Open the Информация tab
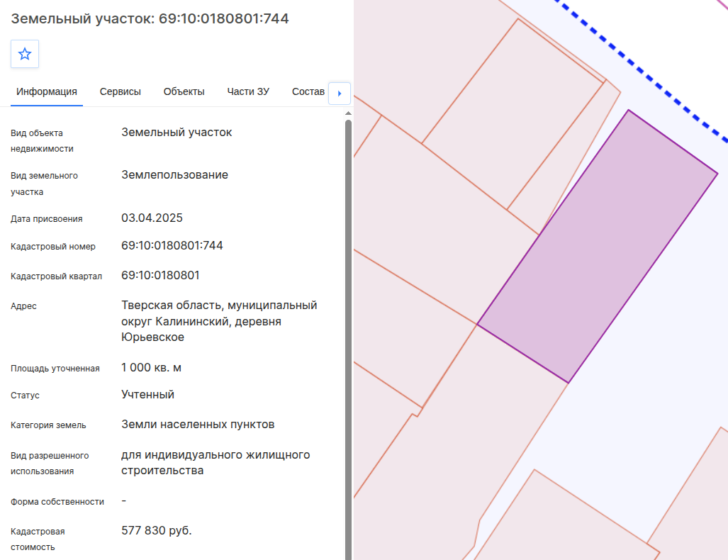 coord(46,92)
